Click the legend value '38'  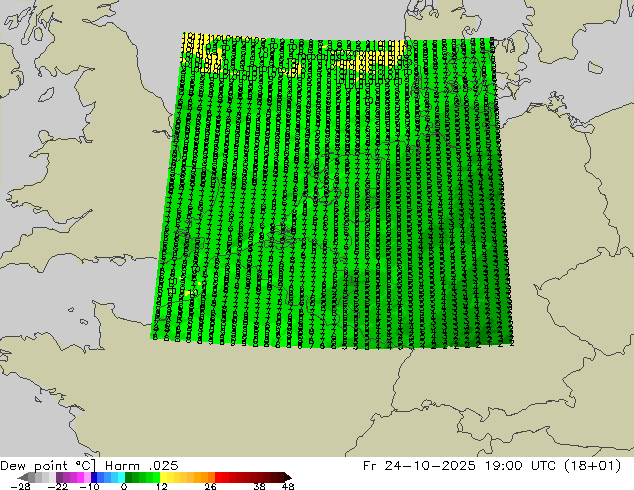tap(260, 486)
